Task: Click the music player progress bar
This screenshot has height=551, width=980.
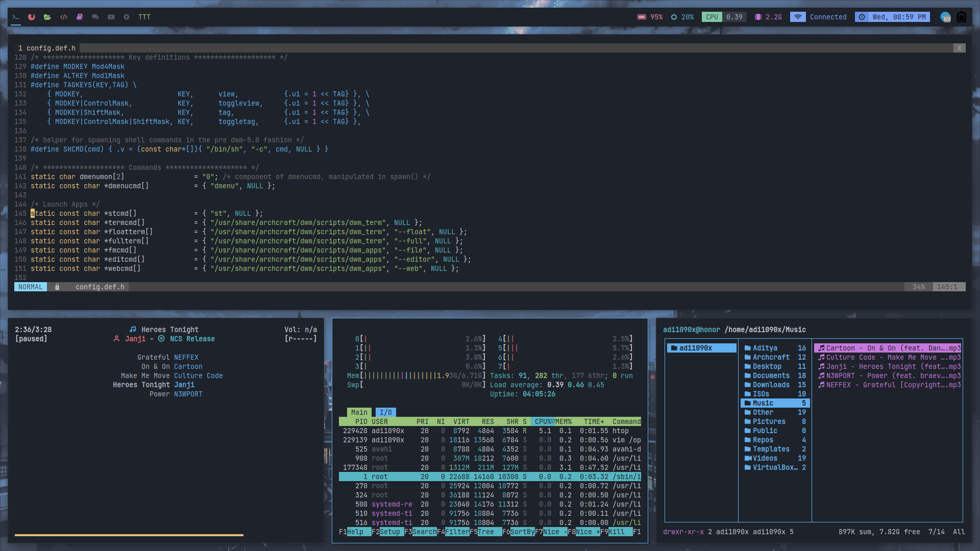Action: click(129, 535)
